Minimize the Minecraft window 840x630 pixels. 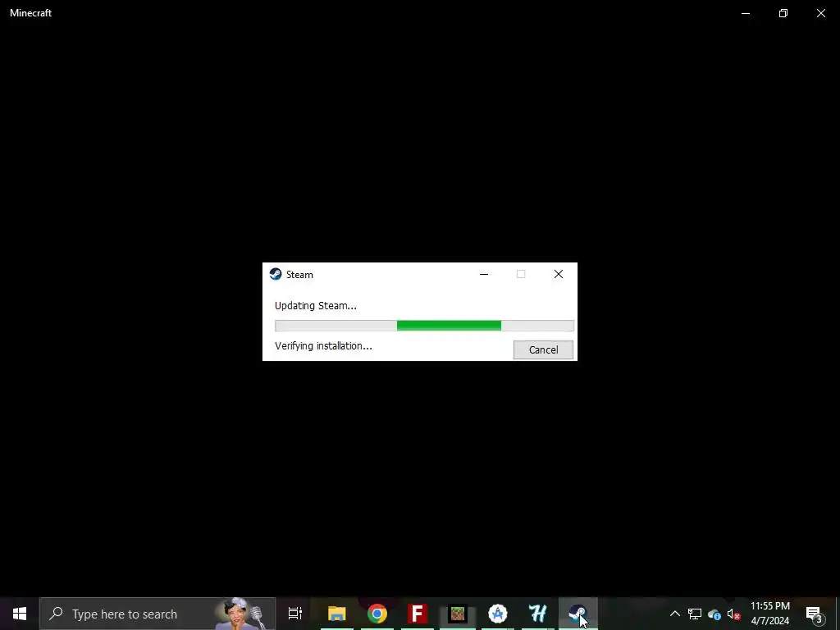[746, 13]
